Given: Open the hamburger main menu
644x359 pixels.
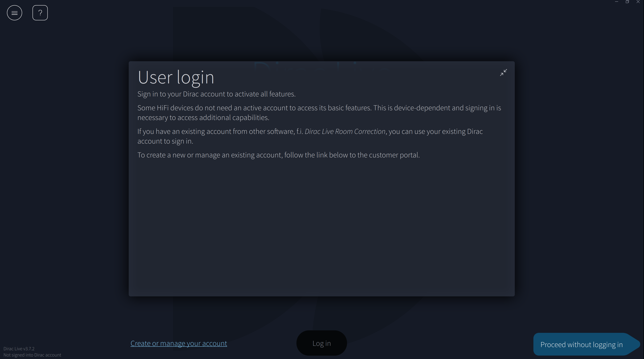Looking at the screenshot, I should tap(15, 13).
